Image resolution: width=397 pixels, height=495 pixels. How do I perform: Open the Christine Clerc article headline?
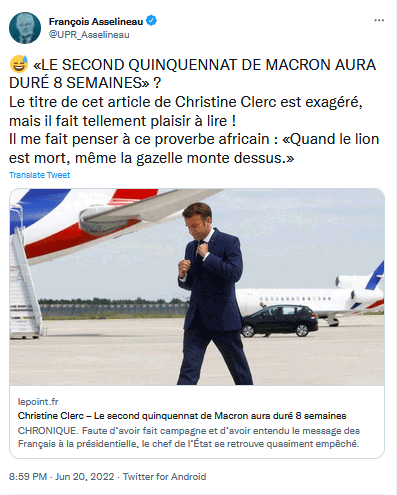182,416
